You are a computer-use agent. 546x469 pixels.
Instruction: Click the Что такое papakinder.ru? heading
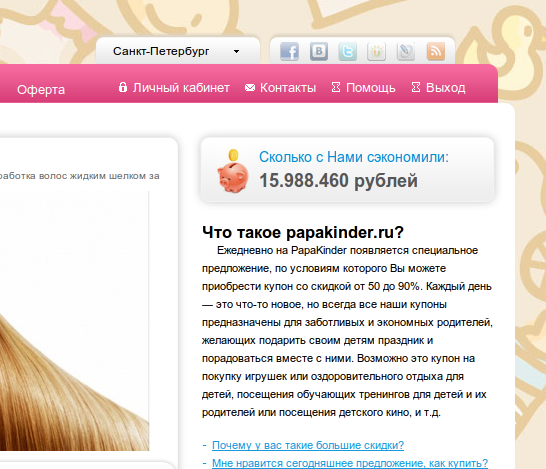coord(303,232)
